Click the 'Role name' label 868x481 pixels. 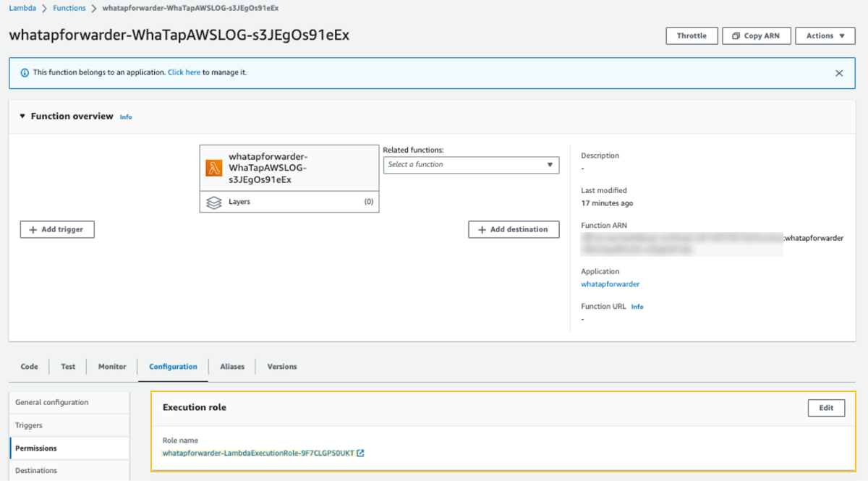coord(180,440)
